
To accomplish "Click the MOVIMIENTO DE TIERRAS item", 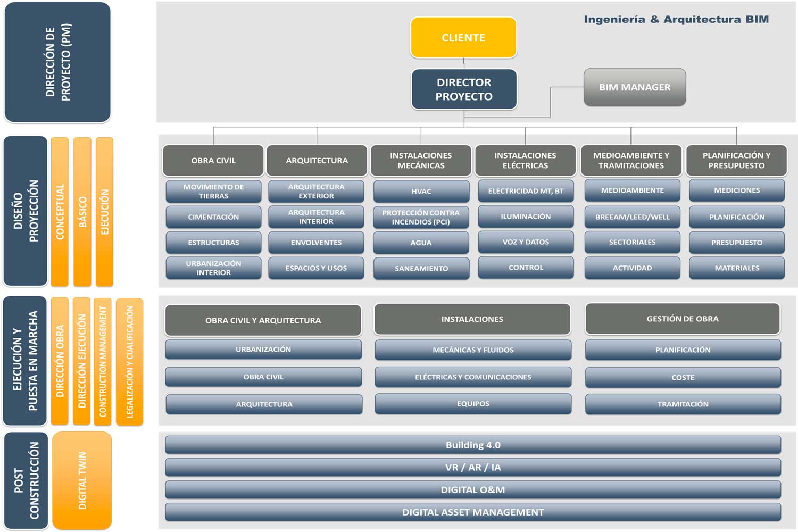I will (x=213, y=192).
